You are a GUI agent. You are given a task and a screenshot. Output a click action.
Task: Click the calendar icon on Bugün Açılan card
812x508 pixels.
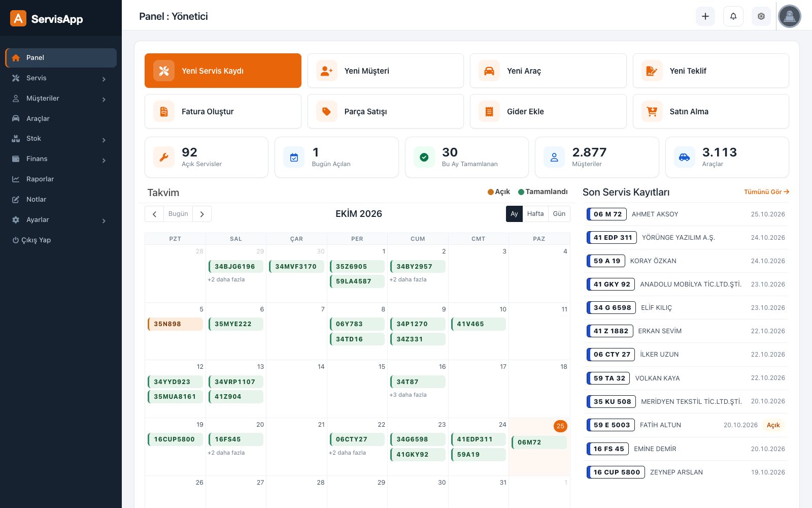294,157
